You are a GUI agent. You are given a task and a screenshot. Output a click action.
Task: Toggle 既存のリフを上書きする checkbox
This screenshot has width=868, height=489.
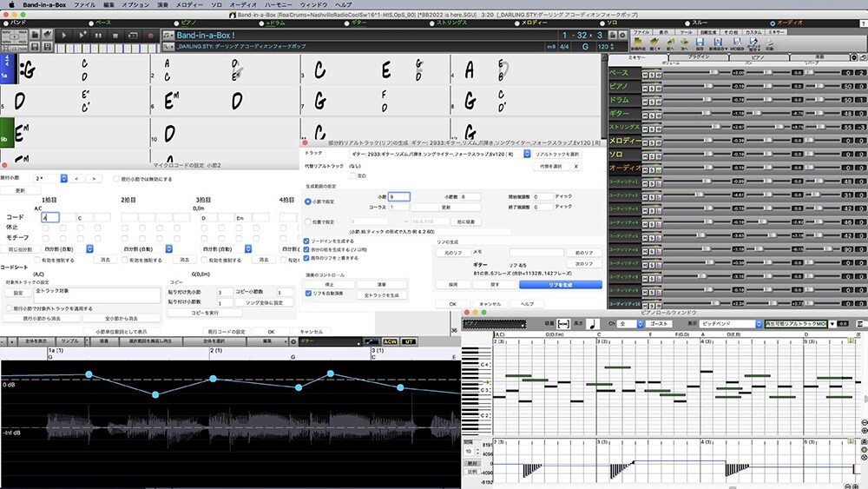pos(306,258)
